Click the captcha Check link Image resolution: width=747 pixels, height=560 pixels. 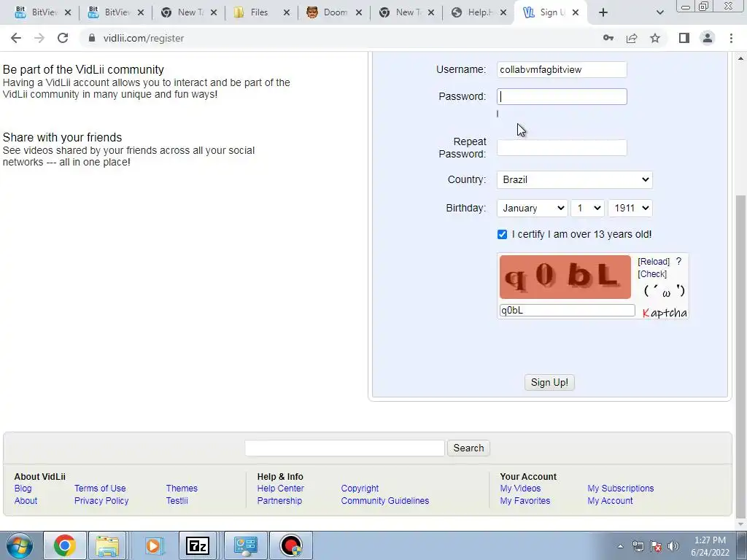pyautogui.click(x=652, y=274)
